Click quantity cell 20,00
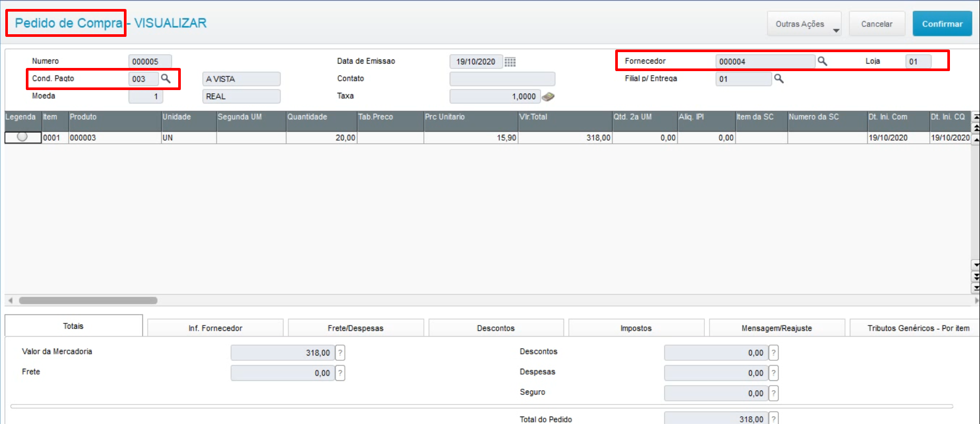 (x=322, y=137)
